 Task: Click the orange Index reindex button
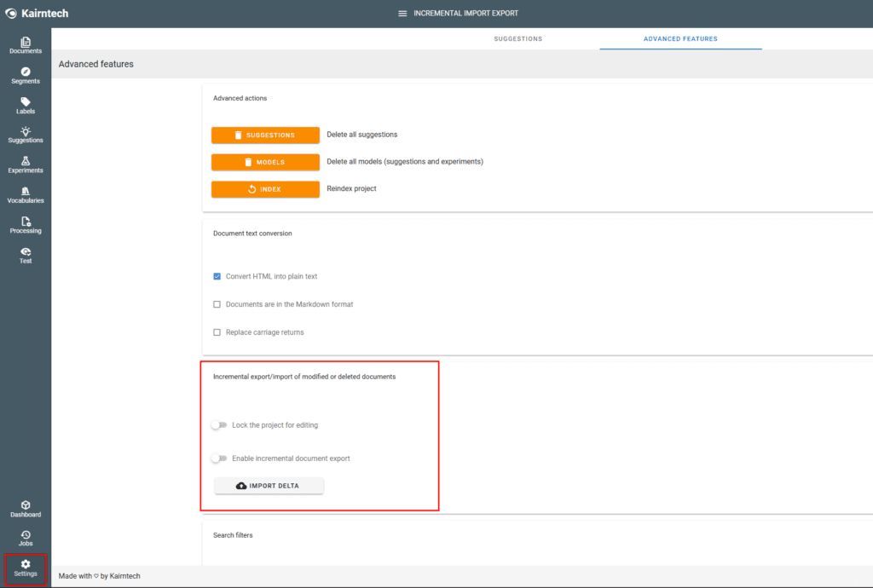(265, 189)
